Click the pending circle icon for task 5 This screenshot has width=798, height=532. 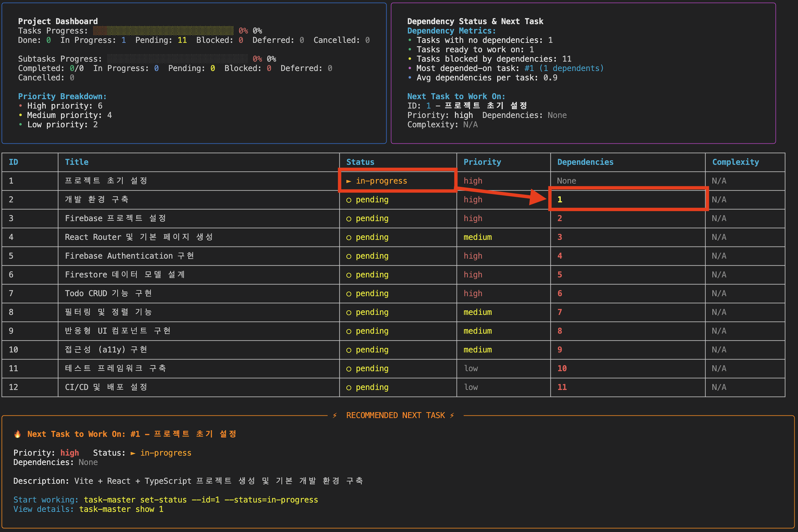[x=349, y=256]
